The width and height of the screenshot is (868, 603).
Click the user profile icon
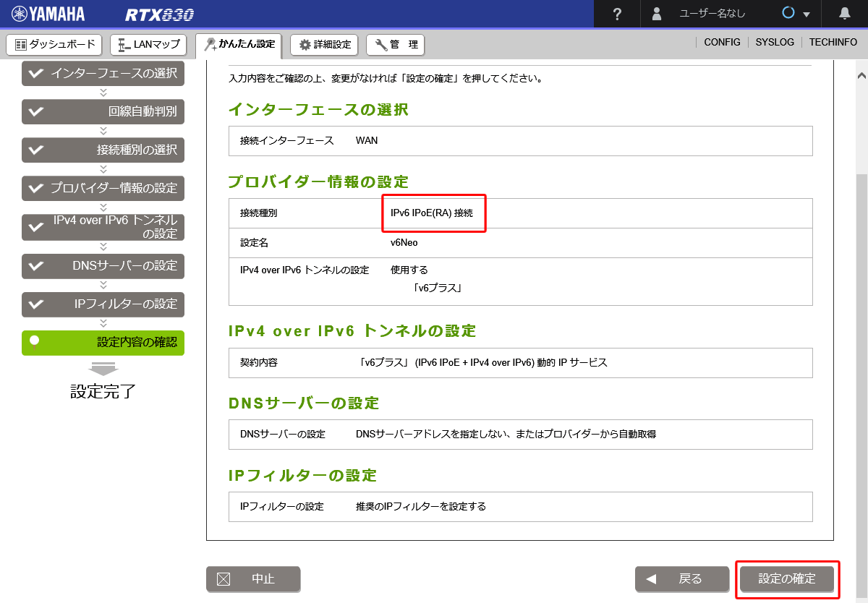[x=657, y=14]
